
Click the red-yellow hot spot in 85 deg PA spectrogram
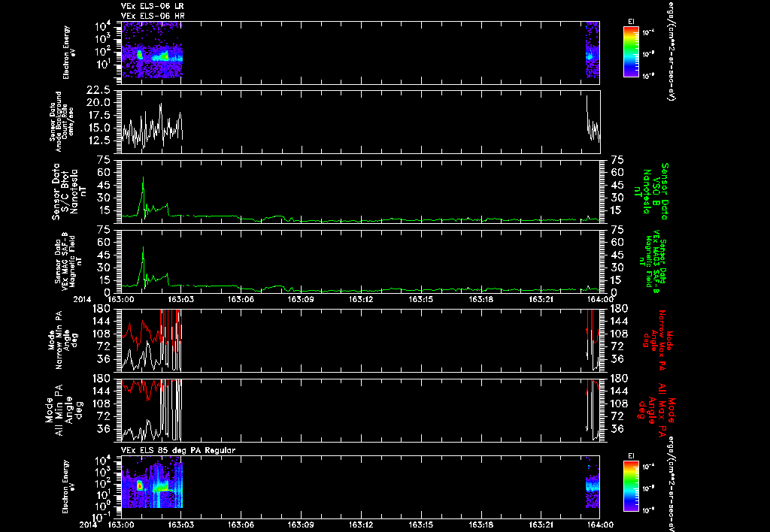tap(140, 485)
